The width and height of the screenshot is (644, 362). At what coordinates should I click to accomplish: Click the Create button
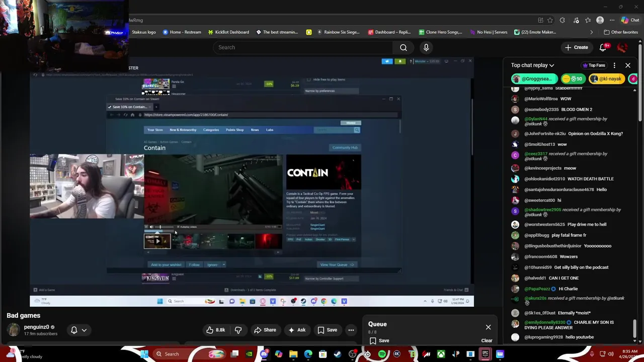(576, 47)
